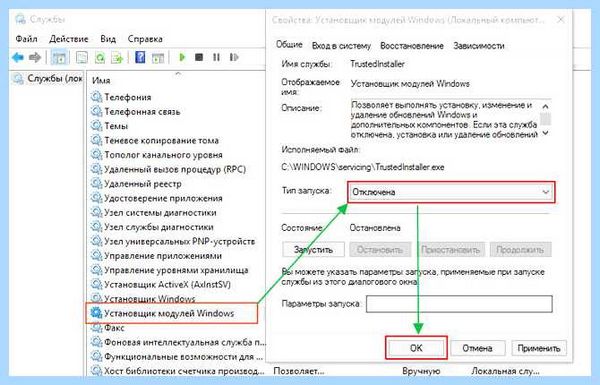
Task: Click the Forward arrow in Services toolbar
Action: coord(35,58)
